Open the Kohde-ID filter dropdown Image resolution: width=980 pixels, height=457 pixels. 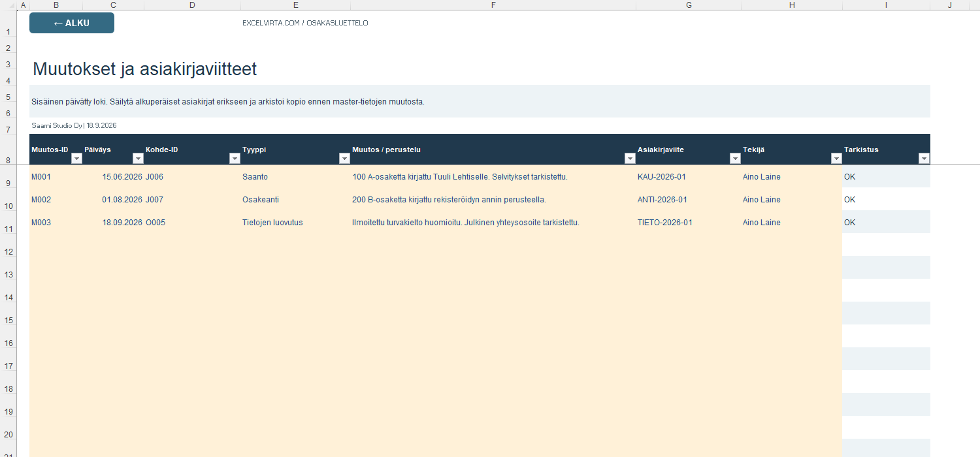pos(235,158)
